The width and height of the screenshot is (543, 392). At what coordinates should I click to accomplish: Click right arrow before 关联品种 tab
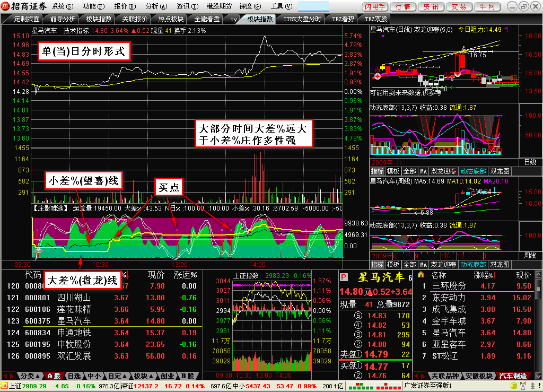click(423, 376)
